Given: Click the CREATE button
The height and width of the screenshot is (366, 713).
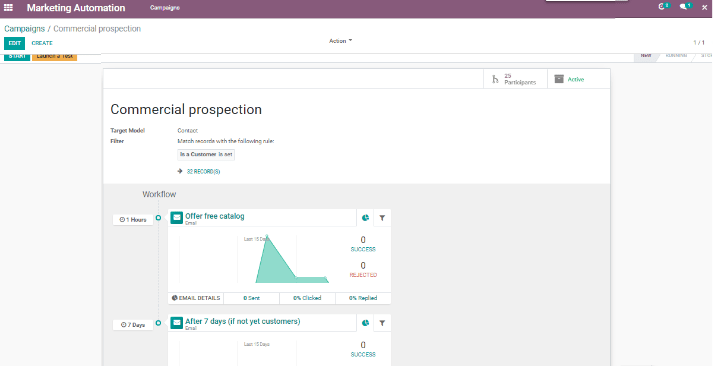Looking at the screenshot, I should (x=42, y=43).
